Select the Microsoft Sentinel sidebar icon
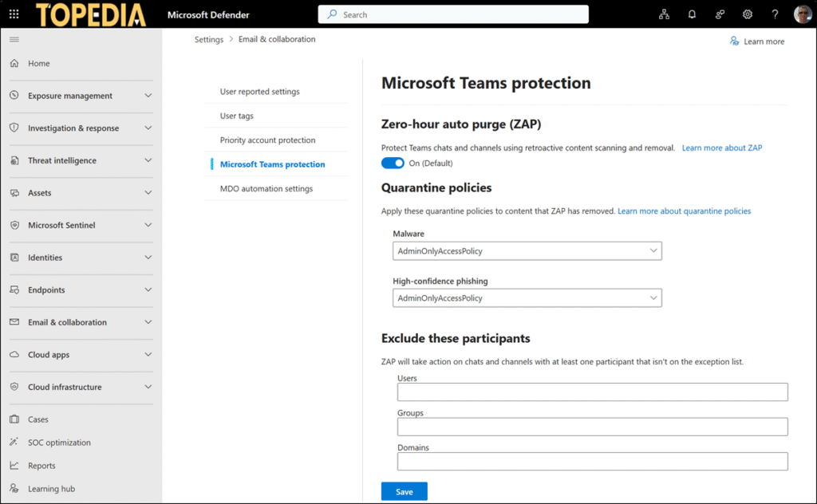This screenshot has height=504, width=817. 15,225
